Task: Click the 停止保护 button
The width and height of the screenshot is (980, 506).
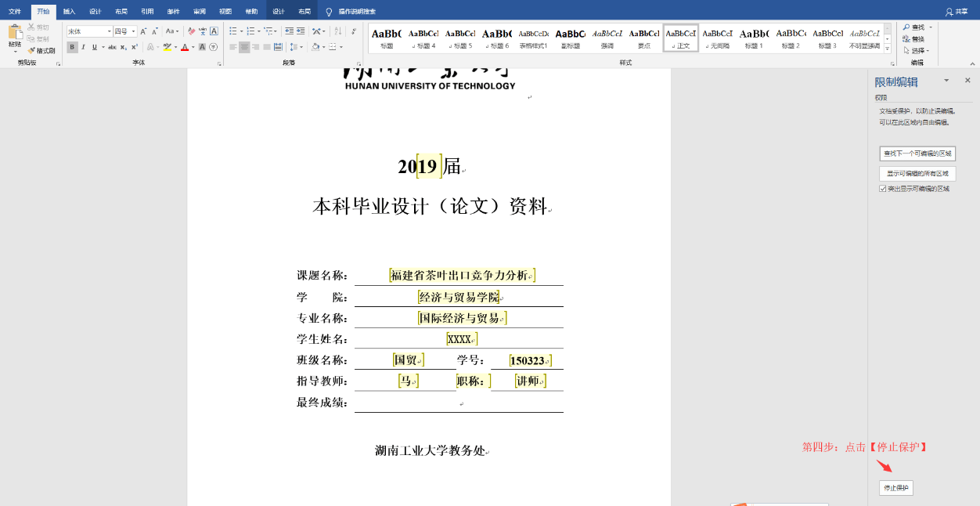Action: pyautogui.click(x=896, y=488)
